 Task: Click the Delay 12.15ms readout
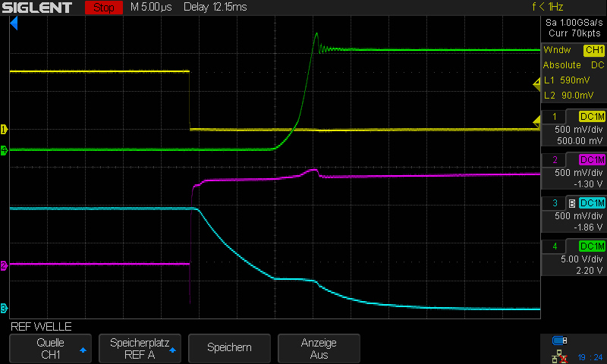coord(215,8)
